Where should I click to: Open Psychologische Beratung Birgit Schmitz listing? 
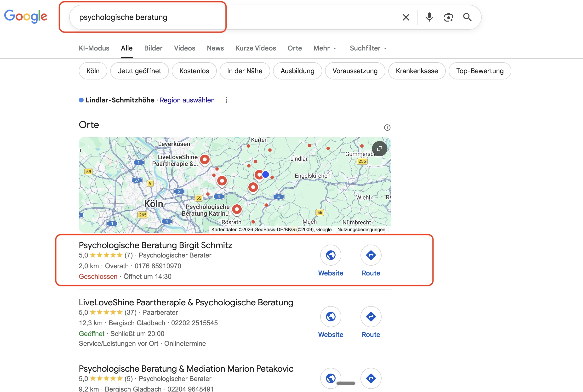pos(155,245)
